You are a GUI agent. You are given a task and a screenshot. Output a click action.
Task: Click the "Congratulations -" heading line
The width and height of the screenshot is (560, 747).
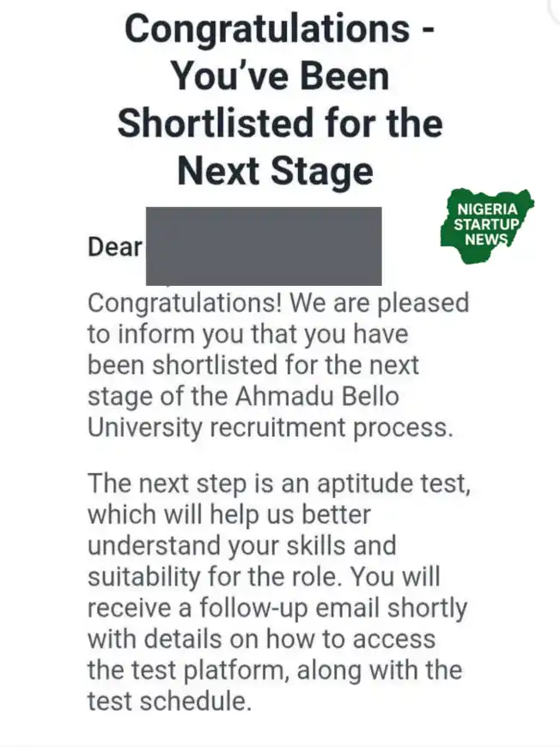(280, 28)
